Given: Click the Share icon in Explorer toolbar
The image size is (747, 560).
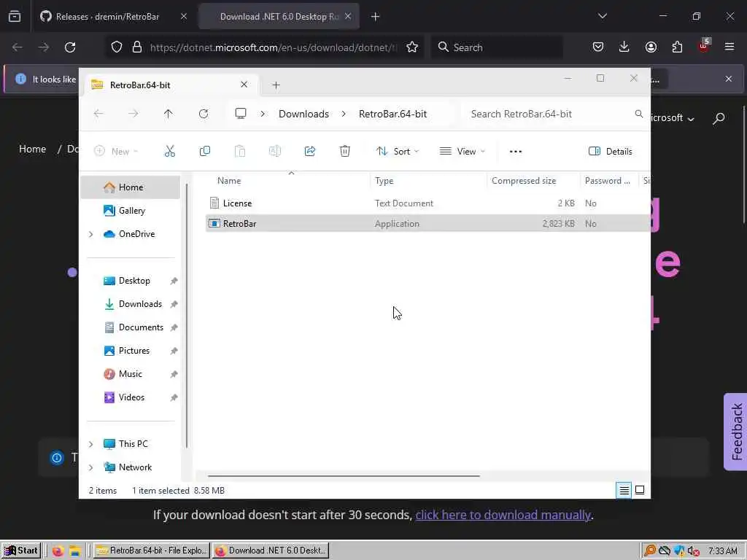Looking at the screenshot, I should 309,152.
